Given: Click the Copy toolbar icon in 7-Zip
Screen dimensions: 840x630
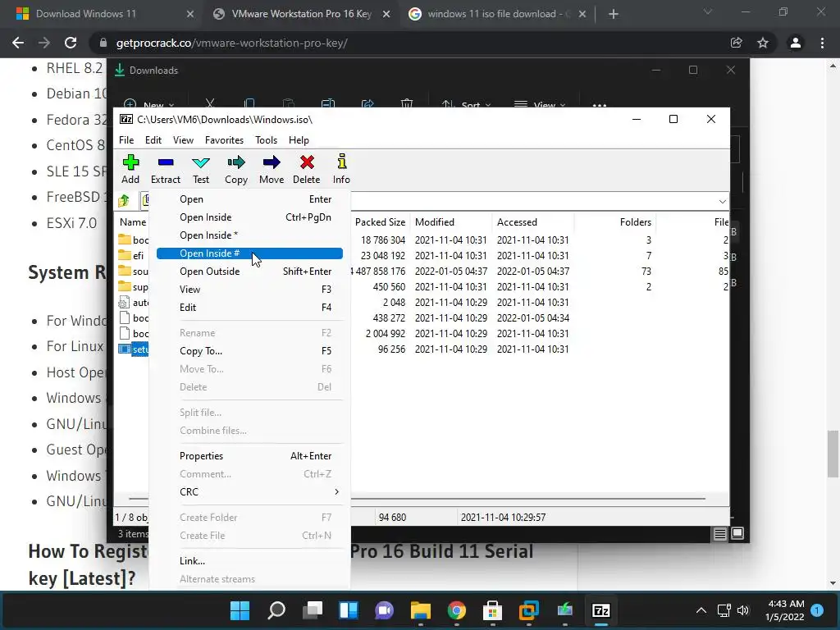Looking at the screenshot, I should click(x=235, y=169).
